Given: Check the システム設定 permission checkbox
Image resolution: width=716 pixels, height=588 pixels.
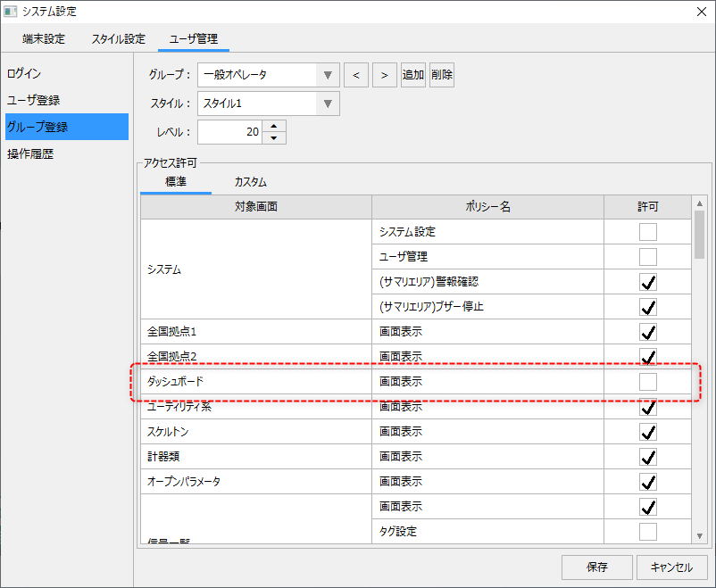Looking at the screenshot, I should click(648, 232).
